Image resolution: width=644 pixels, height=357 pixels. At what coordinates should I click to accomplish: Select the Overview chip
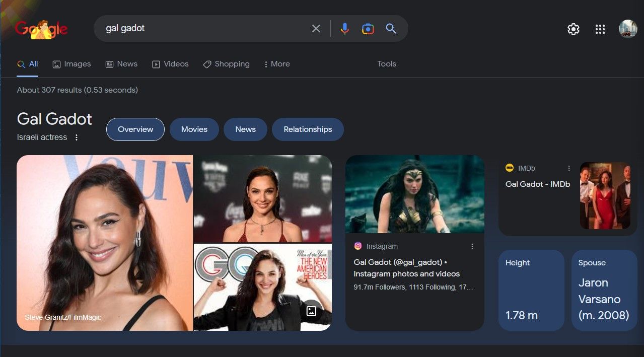pyautogui.click(x=135, y=129)
